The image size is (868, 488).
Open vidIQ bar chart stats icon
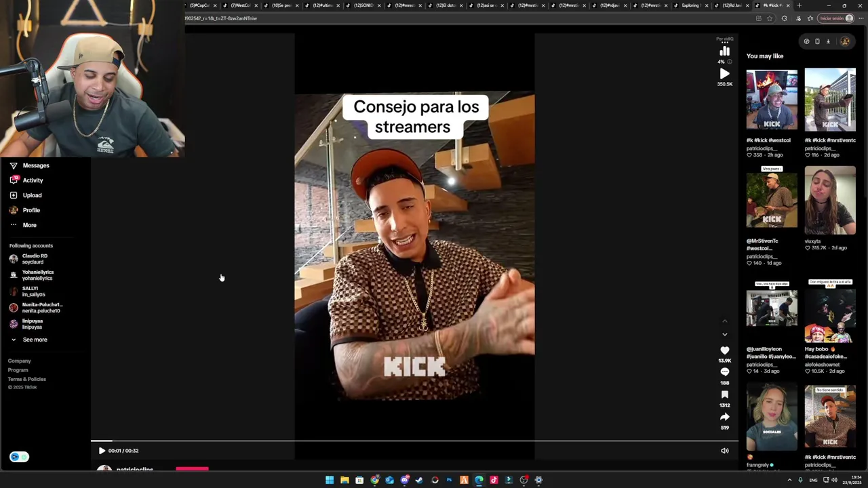724,52
